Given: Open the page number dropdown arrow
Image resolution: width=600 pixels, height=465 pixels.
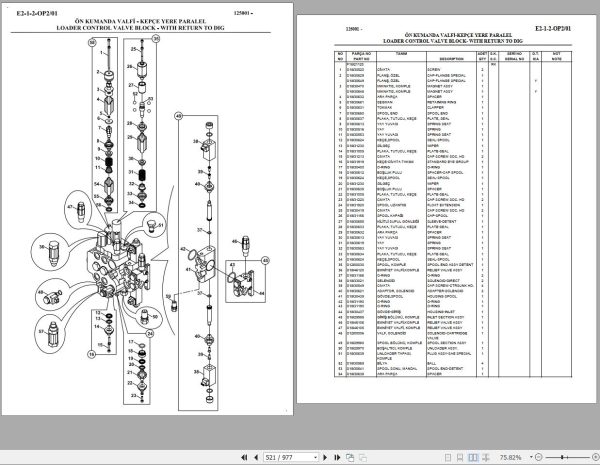Looking at the screenshot, I should tap(315, 457).
